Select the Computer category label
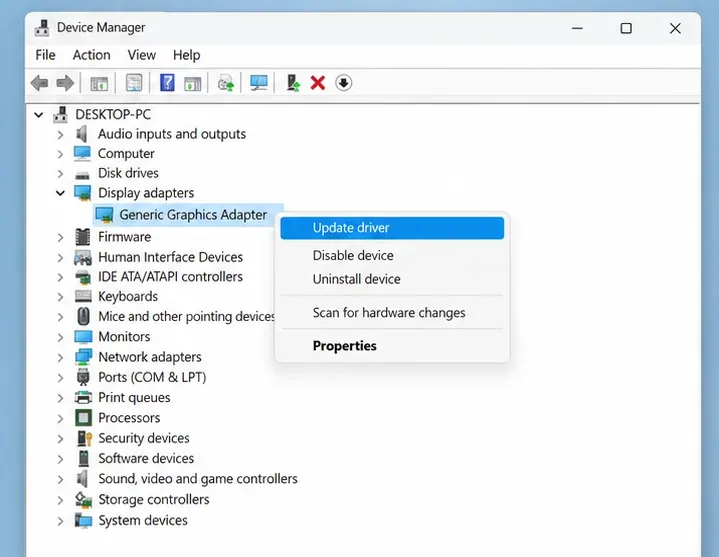This screenshot has height=557, width=719. pos(126,154)
